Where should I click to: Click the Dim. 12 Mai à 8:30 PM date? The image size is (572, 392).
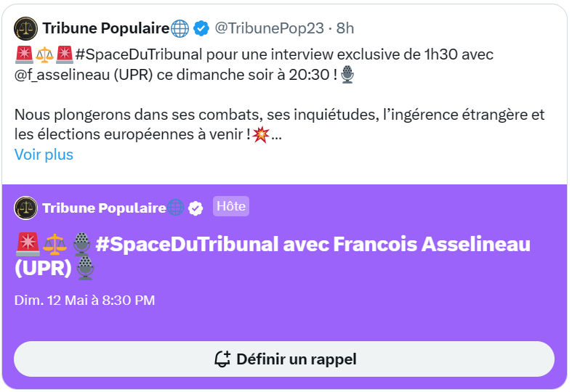[84, 301]
